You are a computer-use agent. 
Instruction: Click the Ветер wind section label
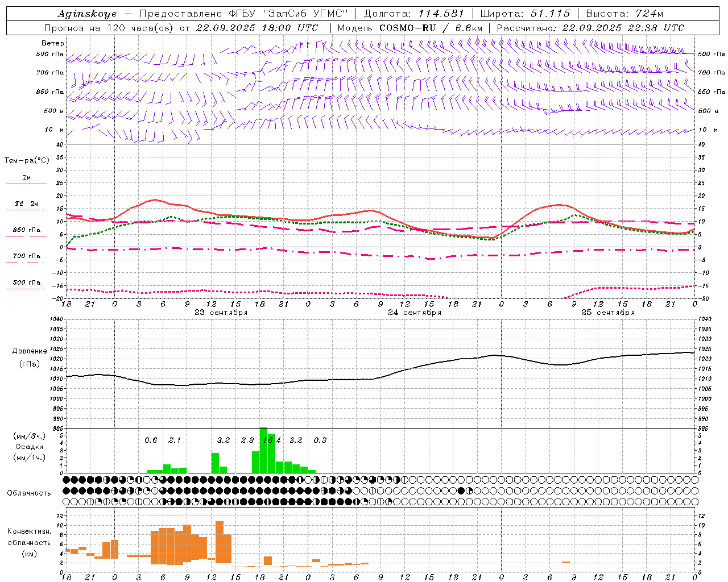pyautogui.click(x=53, y=43)
